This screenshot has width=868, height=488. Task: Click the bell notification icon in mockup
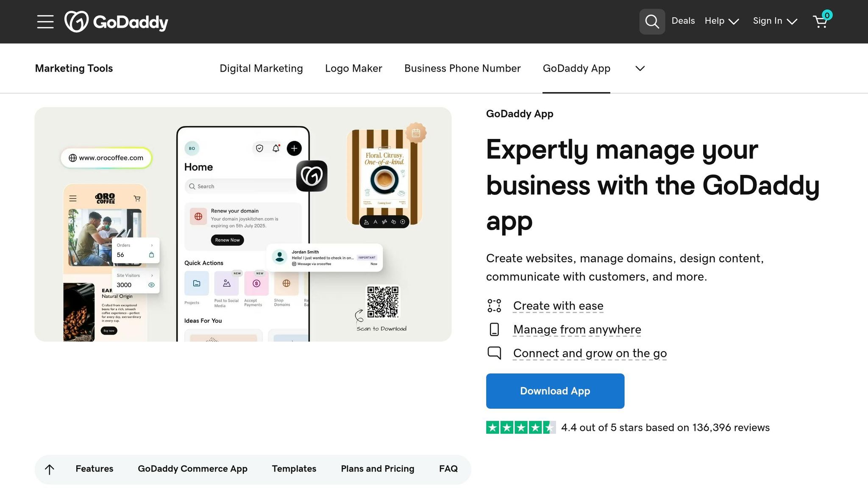pos(276,148)
